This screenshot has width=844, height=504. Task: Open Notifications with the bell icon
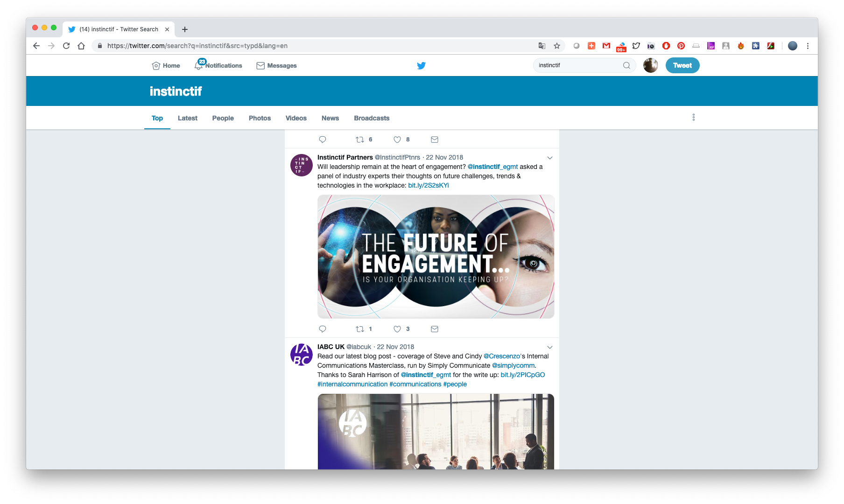(218, 65)
